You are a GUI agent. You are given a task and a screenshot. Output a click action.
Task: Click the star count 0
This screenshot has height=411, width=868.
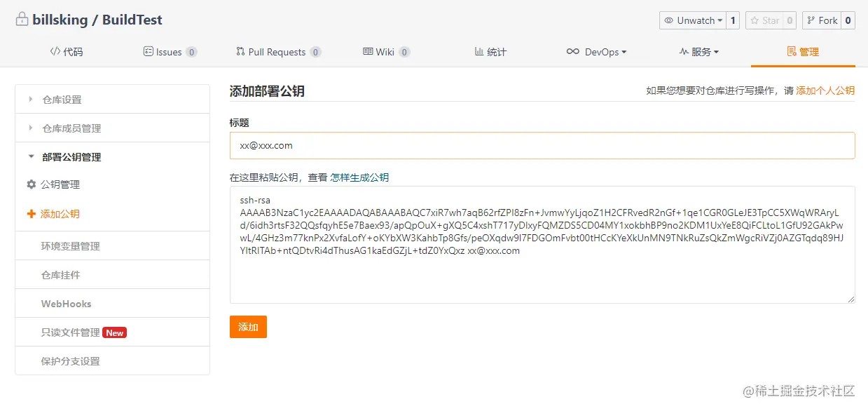(790, 20)
